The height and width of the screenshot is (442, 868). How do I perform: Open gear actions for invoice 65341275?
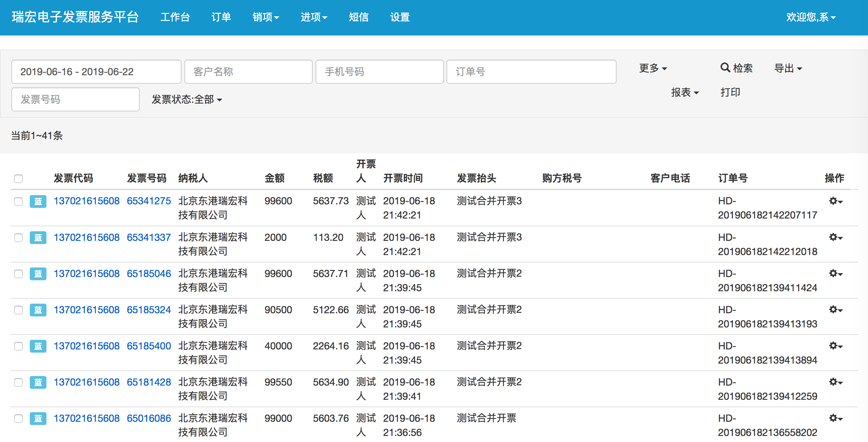tap(836, 201)
